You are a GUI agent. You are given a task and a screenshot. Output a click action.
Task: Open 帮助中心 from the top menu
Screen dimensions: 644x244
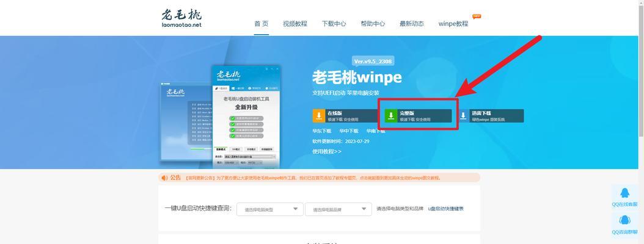(373, 24)
